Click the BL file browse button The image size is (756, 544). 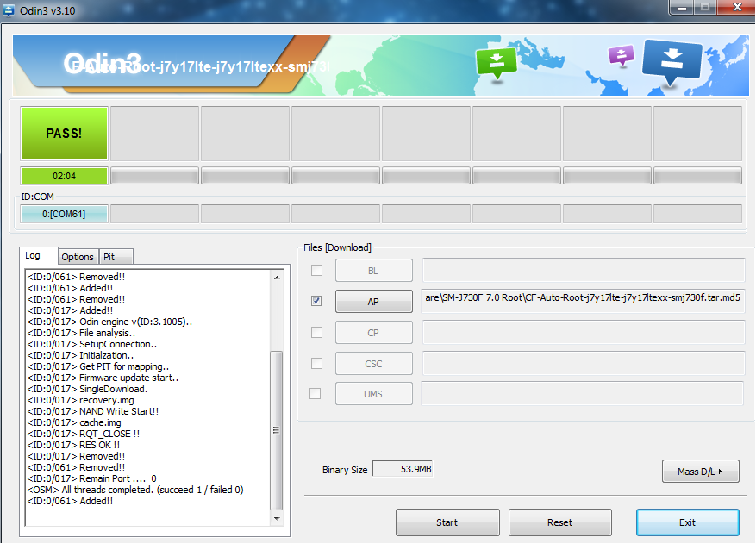373,270
